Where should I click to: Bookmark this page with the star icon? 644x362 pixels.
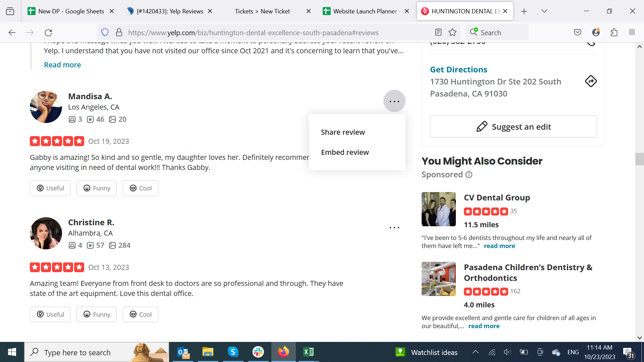[x=452, y=33]
